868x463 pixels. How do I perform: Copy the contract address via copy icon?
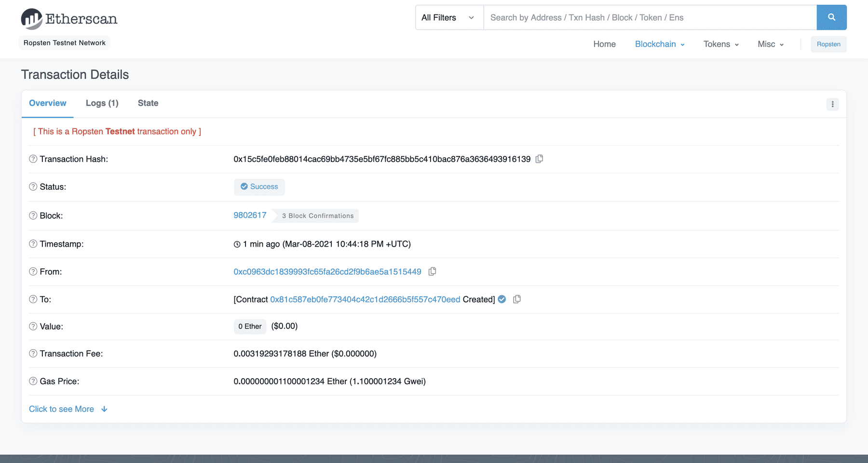click(516, 299)
